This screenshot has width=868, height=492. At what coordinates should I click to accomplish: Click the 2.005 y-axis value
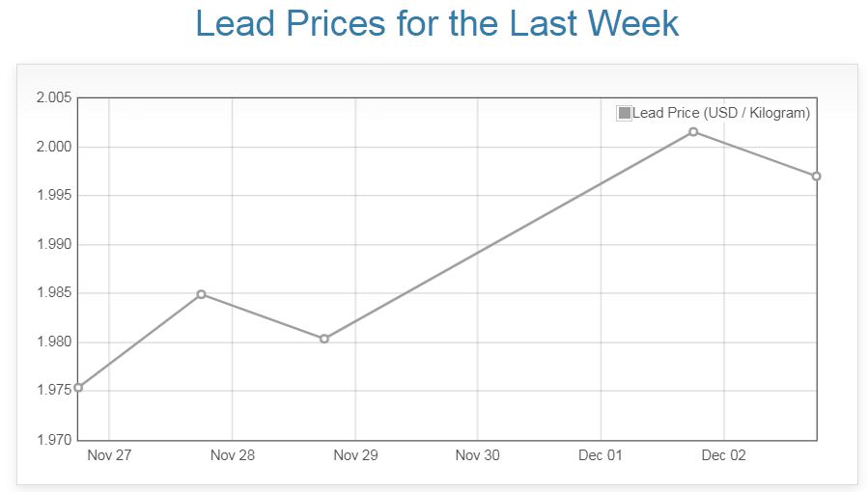tap(53, 98)
